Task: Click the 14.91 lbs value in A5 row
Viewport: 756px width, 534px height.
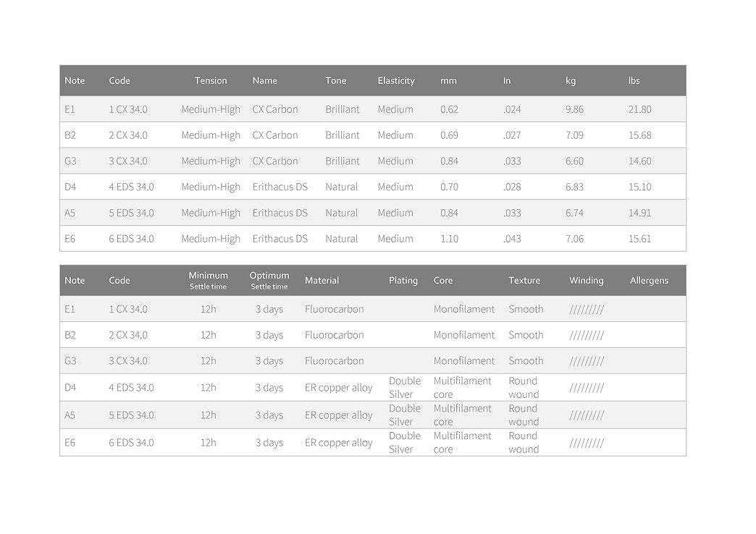Action: coord(639,213)
